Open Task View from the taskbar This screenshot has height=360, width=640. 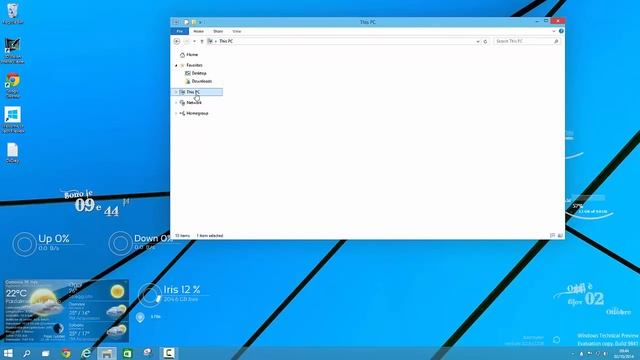click(46, 353)
